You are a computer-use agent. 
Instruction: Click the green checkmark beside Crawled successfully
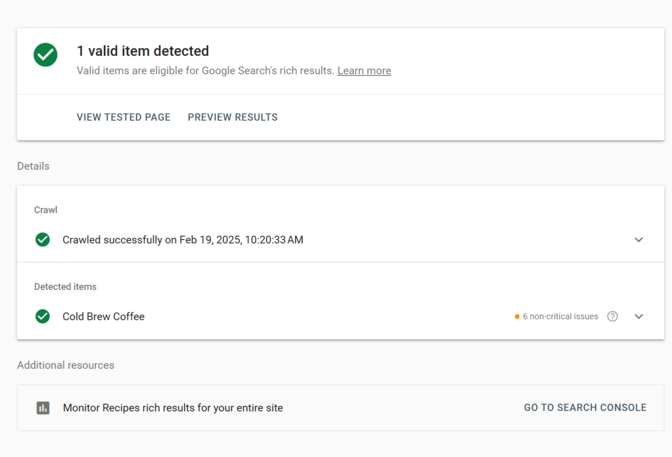click(43, 240)
